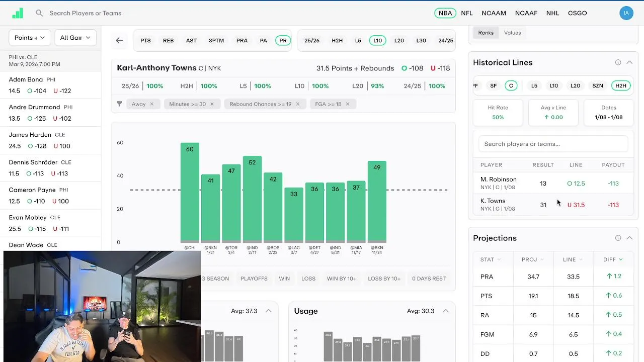The height and width of the screenshot is (362, 644).
Task: Select the L30 chart range
Action: coord(421,41)
